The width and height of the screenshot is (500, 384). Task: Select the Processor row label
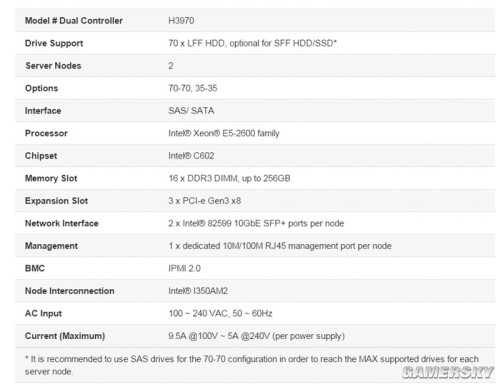46,133
